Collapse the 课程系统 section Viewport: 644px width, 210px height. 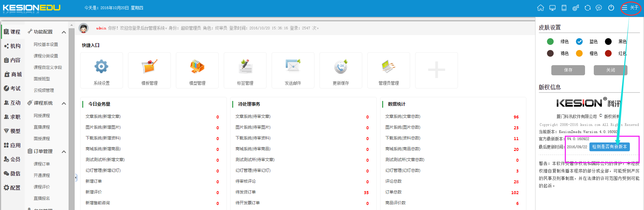[x=64, y=103]
